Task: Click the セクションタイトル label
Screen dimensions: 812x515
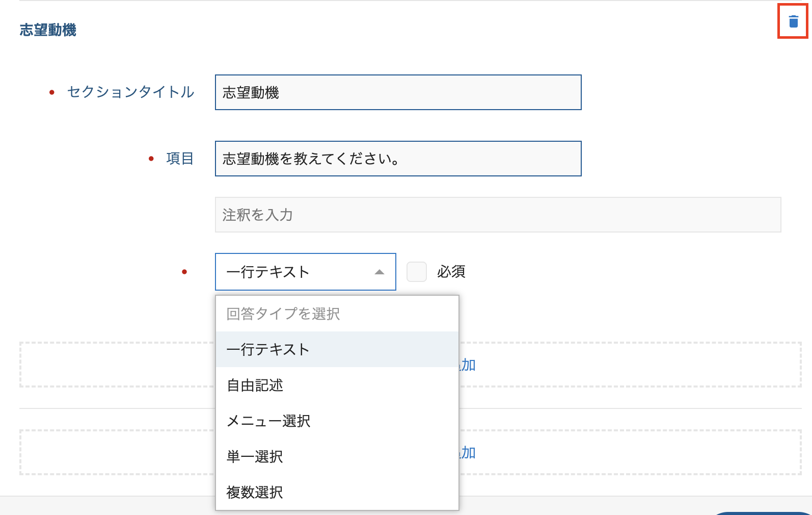Action: [x=131, y=92]
